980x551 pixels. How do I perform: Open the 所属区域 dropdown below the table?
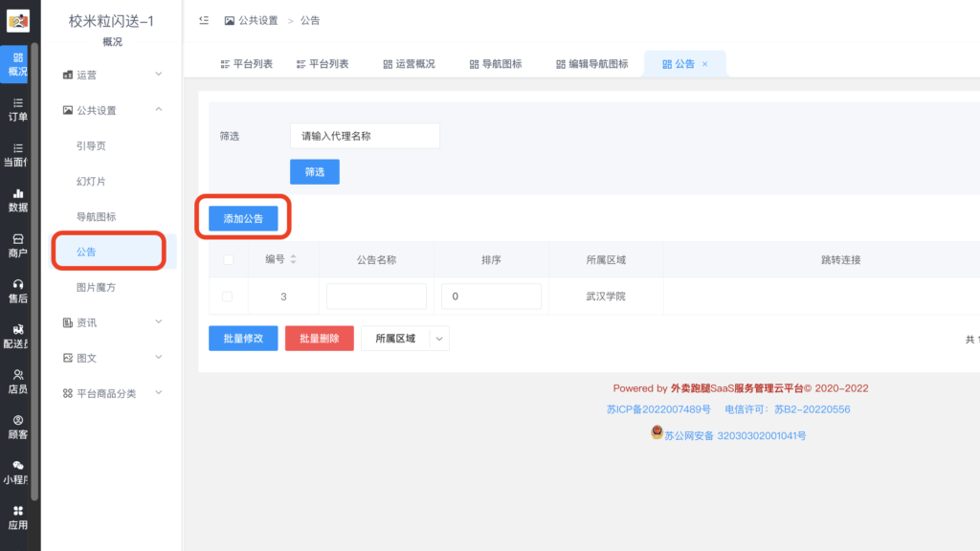[x=405, y=338]
